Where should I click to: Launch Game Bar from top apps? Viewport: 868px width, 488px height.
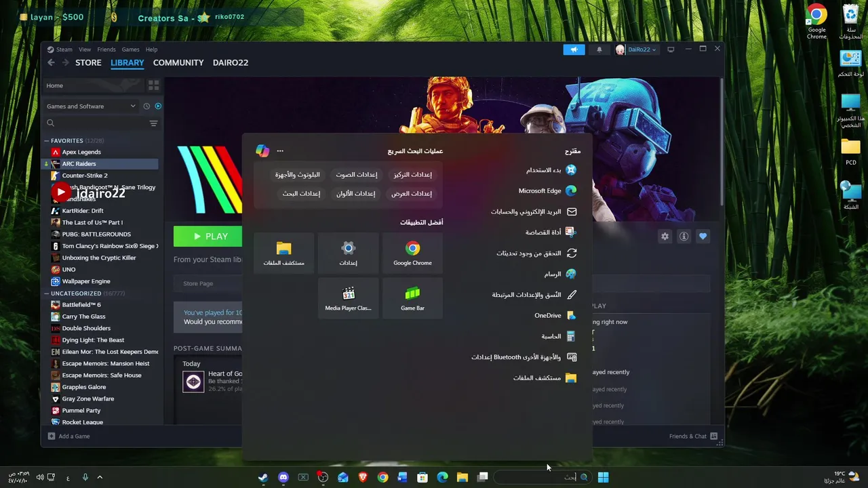coord(412,298)
